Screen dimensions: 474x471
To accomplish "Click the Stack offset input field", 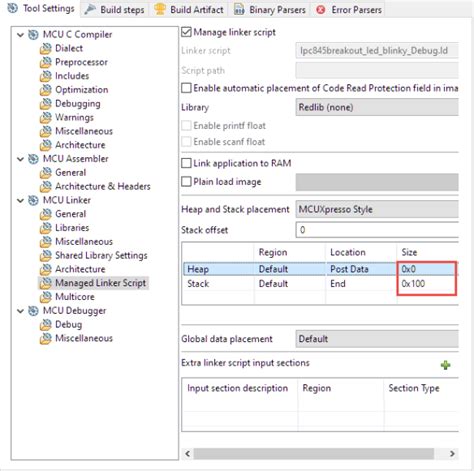I will [377, 230].
